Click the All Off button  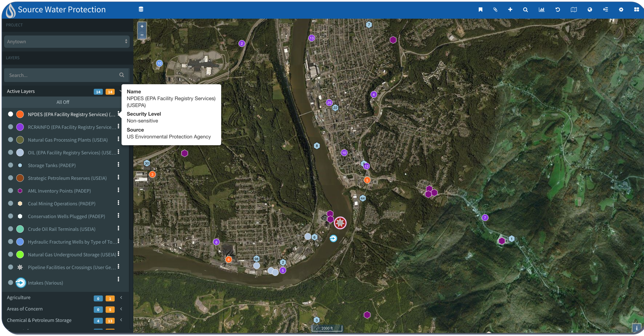coord(63,102)
